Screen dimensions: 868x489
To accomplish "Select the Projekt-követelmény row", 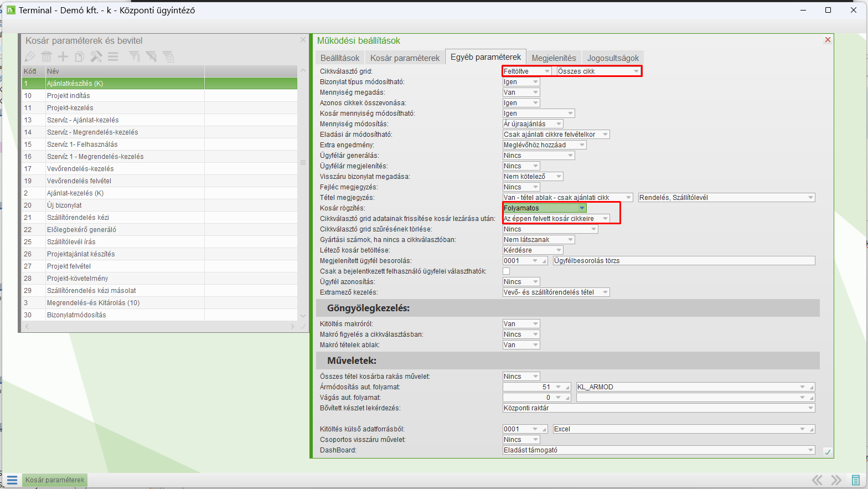I will coord(159,279).
